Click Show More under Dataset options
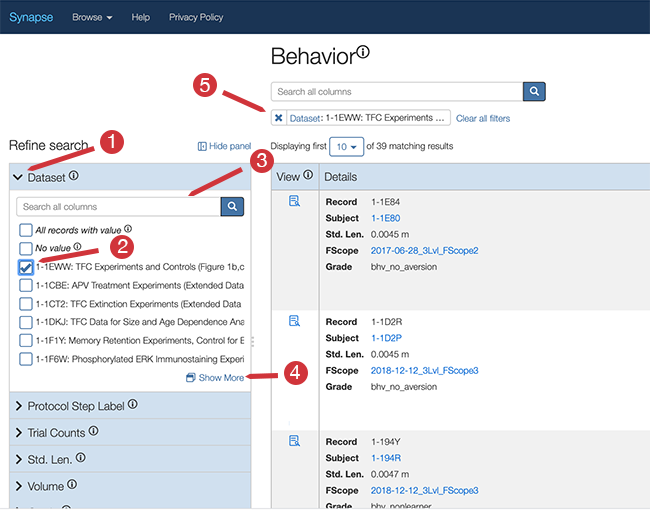This screenshot has width=650, height=513. tap(215, 378)
